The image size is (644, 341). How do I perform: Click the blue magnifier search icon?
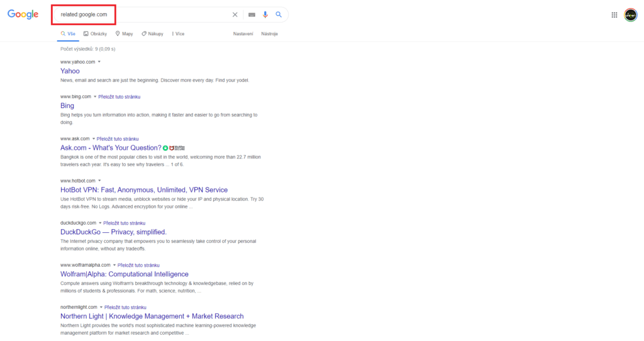[279, 14]
